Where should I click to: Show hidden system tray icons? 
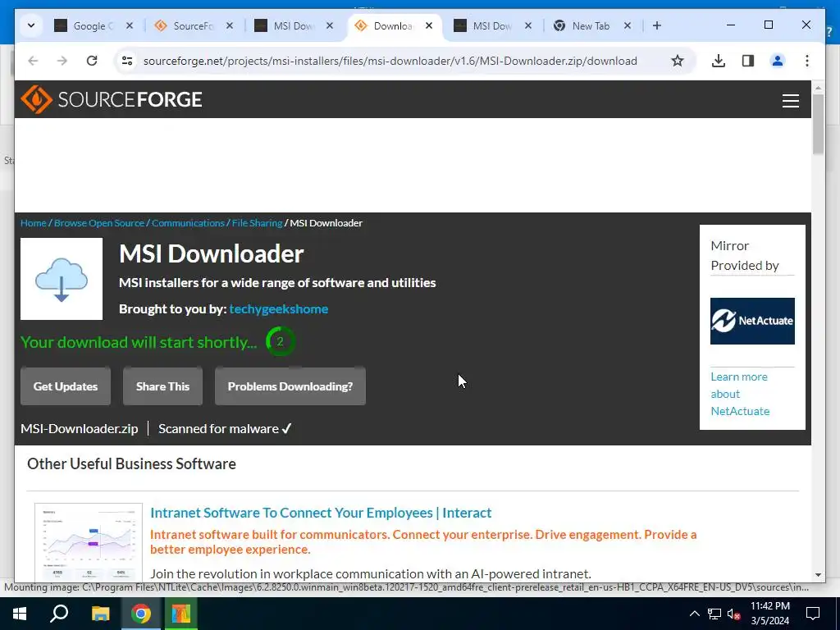[x=694, y=614]
